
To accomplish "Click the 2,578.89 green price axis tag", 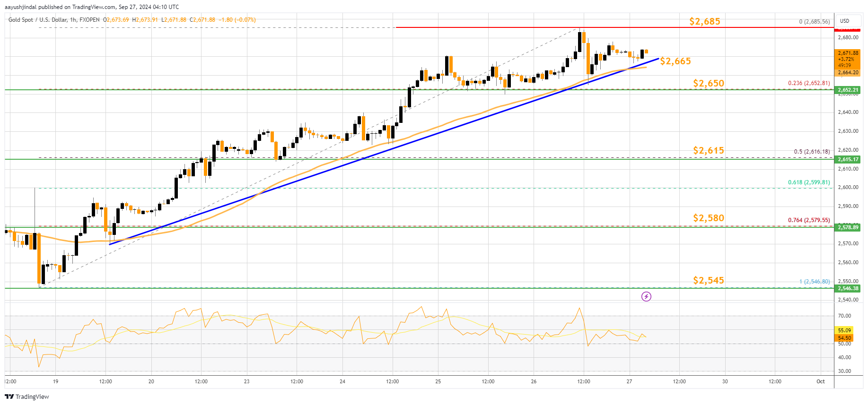I will click(x=848, y=227).
